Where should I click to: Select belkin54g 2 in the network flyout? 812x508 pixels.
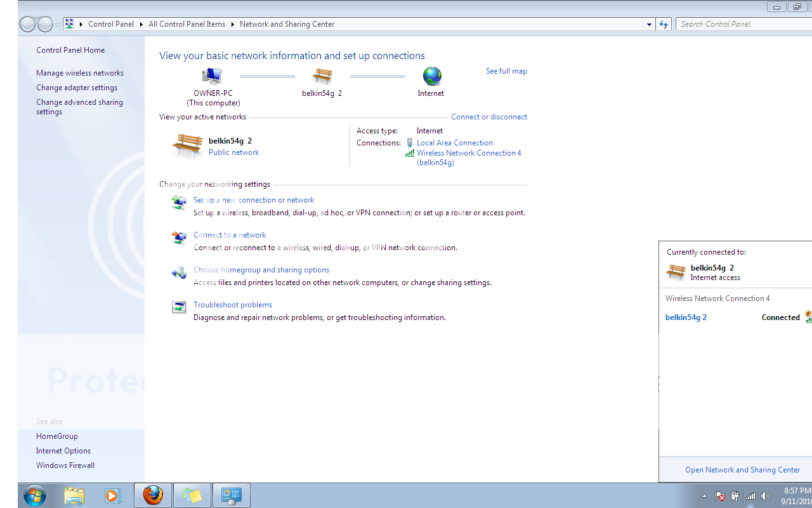pos(686,317)
